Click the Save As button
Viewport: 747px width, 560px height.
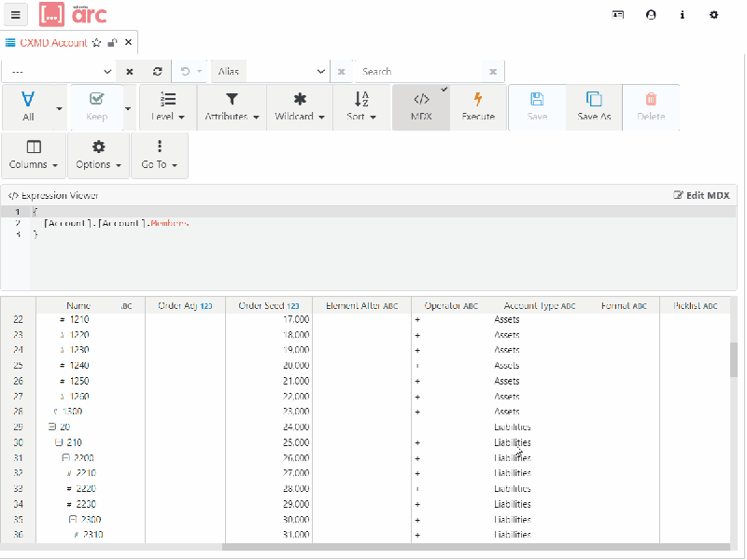594,107
